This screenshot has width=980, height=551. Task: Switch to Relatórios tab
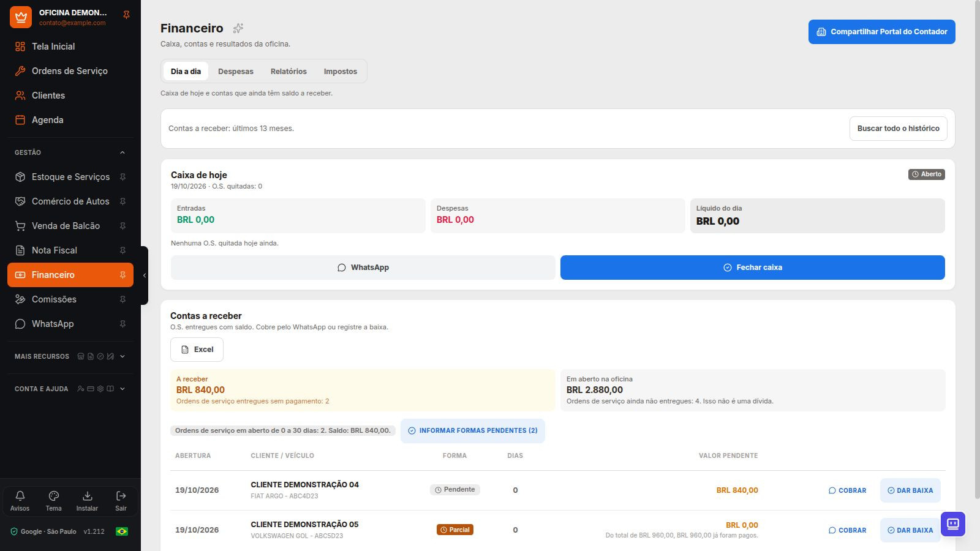[288, 72]
